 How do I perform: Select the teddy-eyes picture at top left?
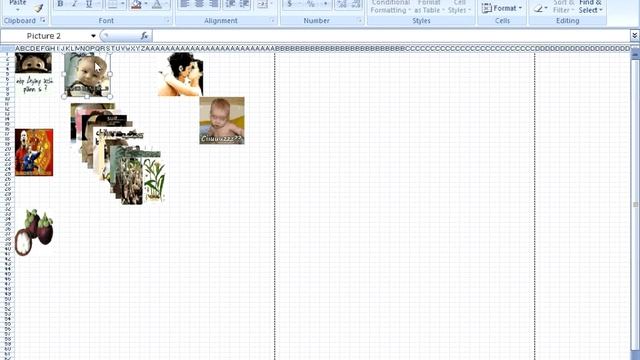point(33,63)
